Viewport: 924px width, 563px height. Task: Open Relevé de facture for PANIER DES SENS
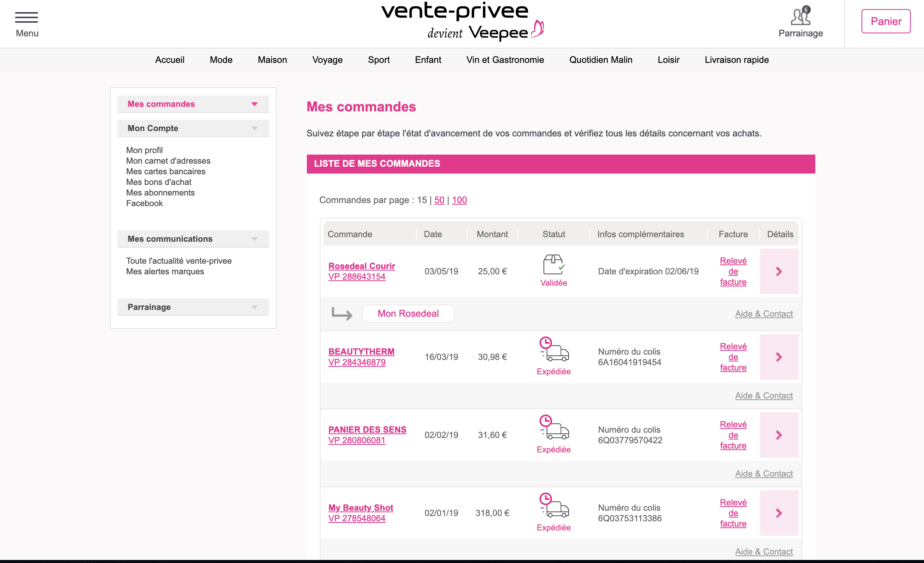[733, 435]
